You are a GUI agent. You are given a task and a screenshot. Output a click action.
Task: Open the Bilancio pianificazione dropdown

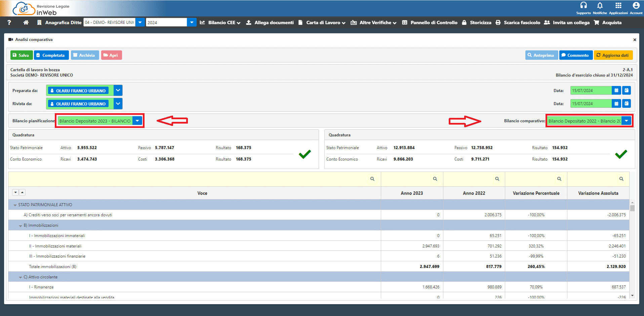[137, 121]
